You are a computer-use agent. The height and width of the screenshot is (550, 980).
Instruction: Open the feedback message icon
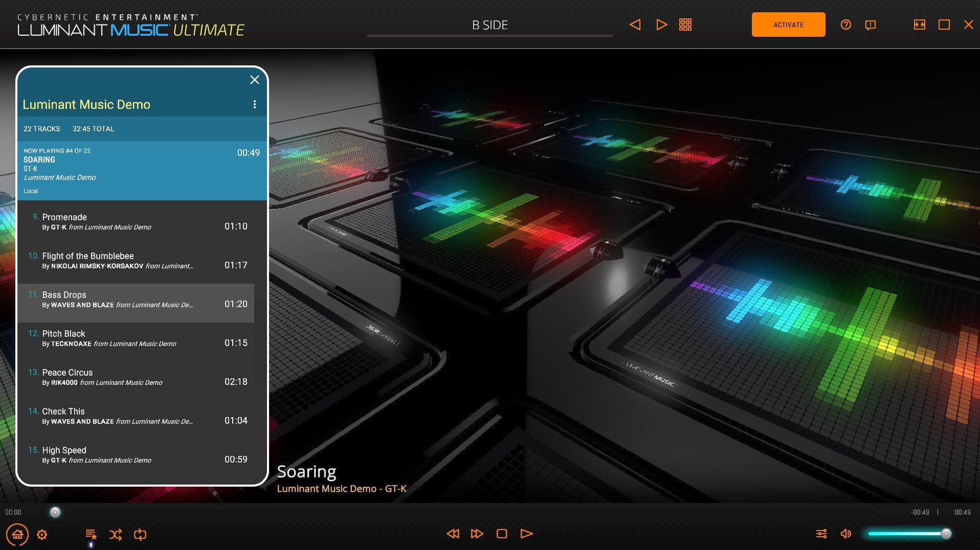(x=870, y=25)
